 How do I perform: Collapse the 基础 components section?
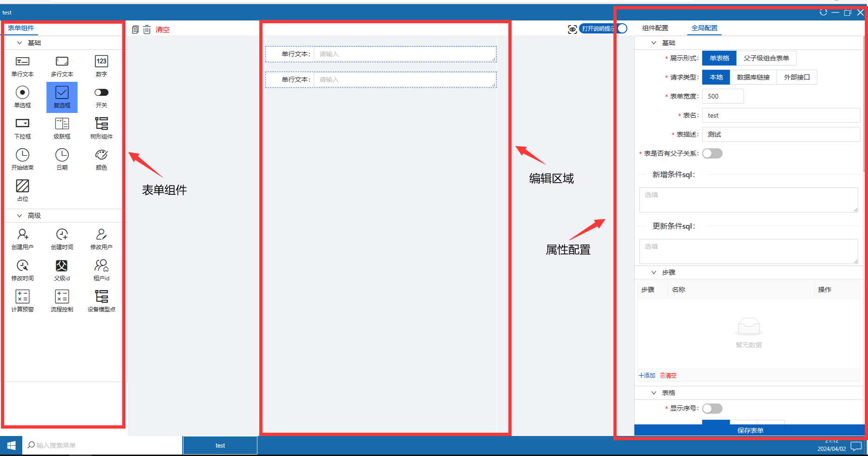pyautogui.click(x=20, y=43)
